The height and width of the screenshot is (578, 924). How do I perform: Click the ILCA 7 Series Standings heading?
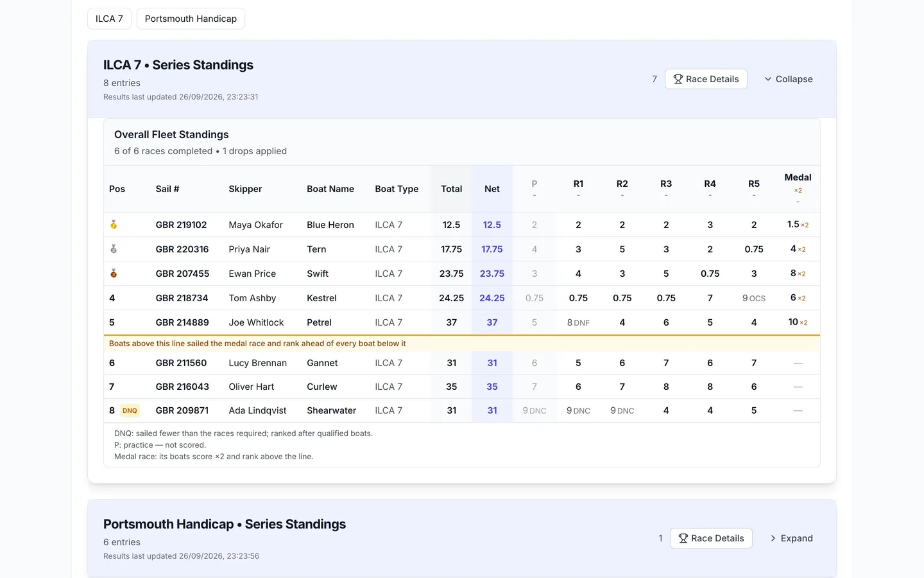tap(178, 65)
